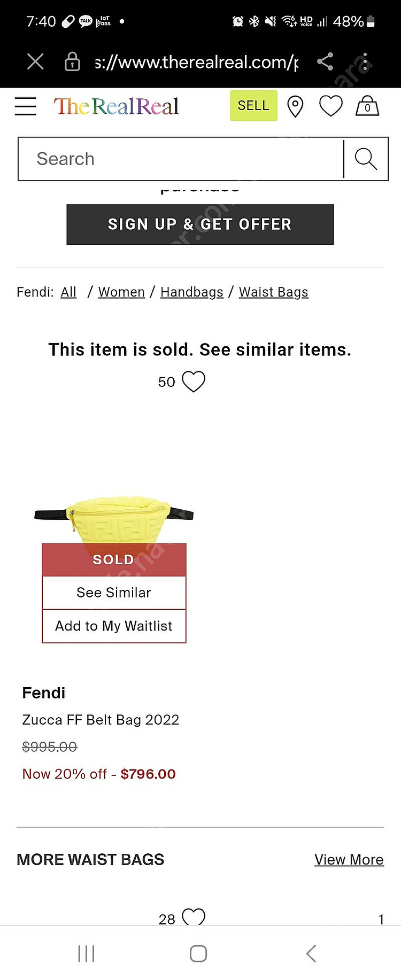401x980 pixels.
Task: Open the browser three-dot overflow menu
Action: (365, 62)
